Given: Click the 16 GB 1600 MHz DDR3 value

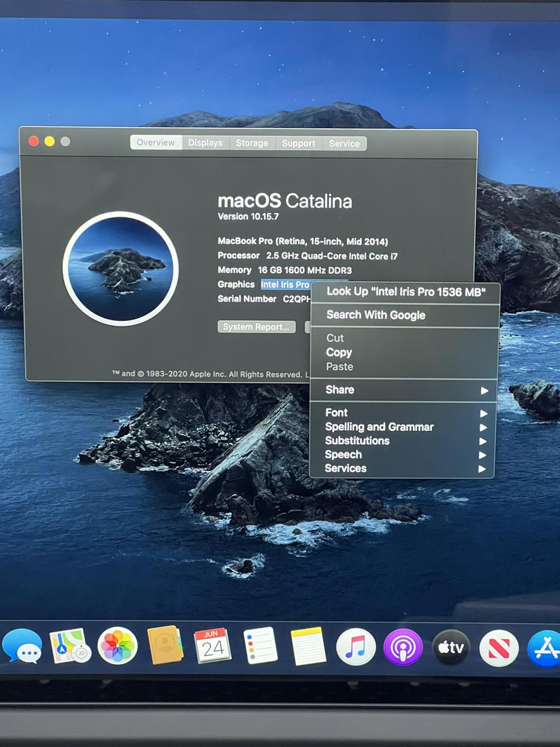Looking at the screenshot, I should [x=305, y=270].
